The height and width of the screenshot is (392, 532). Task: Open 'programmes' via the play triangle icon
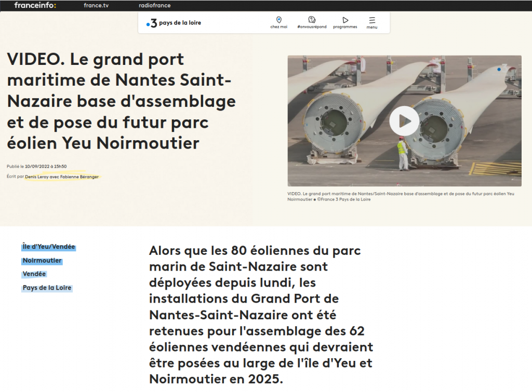coord(345,20)
